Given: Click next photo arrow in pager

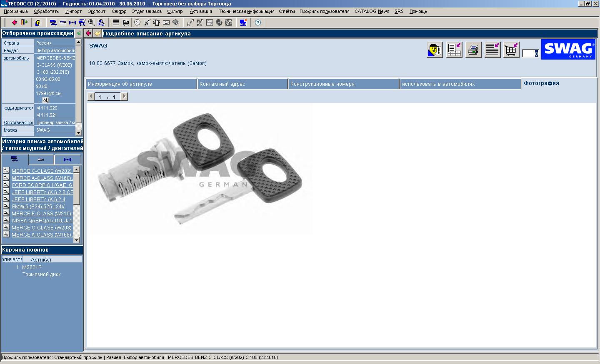Looking at the screenshot, I should click(x=124, y=97).
